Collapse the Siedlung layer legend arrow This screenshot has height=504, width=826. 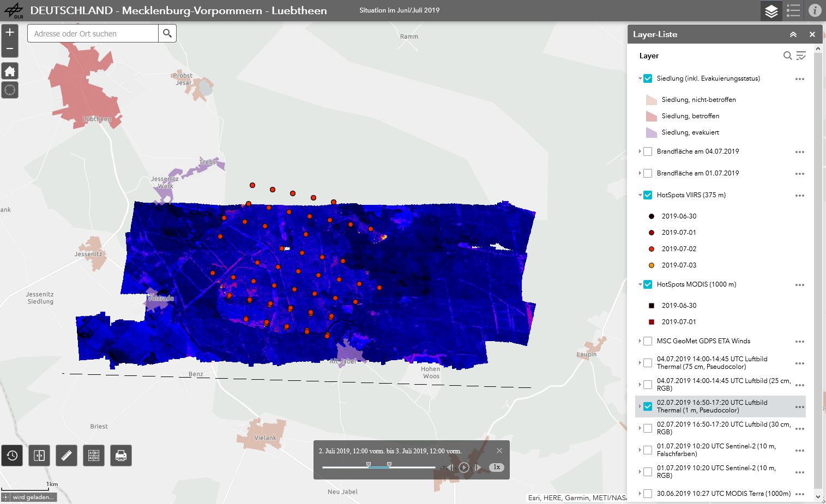point(640,78)
